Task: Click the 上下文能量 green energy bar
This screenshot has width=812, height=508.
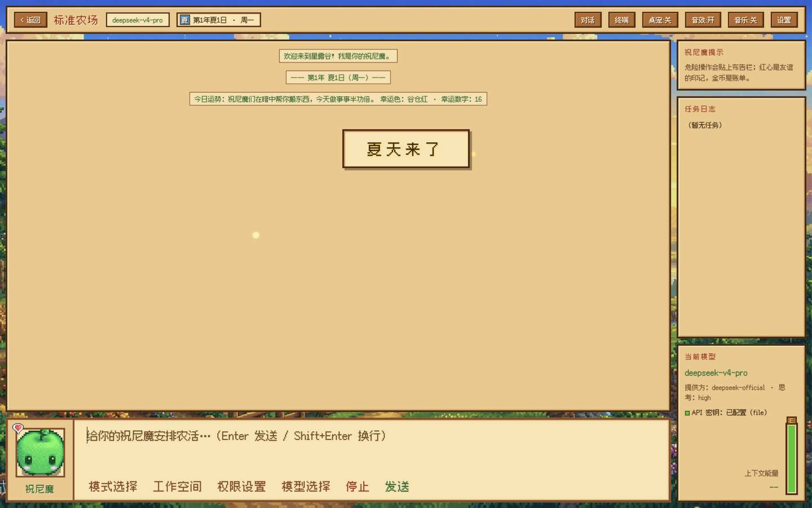Action: click(792, 457)
